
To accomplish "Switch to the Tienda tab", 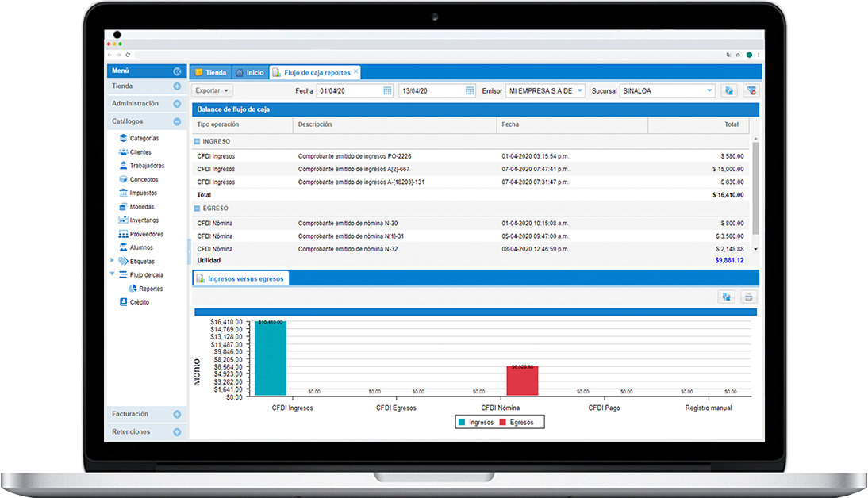I will (211, 72).
